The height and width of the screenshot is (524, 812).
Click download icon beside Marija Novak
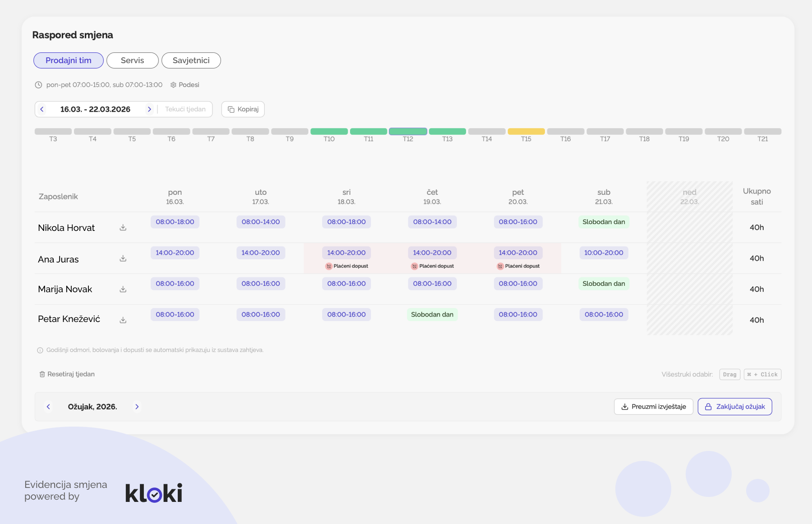point(123,289)
